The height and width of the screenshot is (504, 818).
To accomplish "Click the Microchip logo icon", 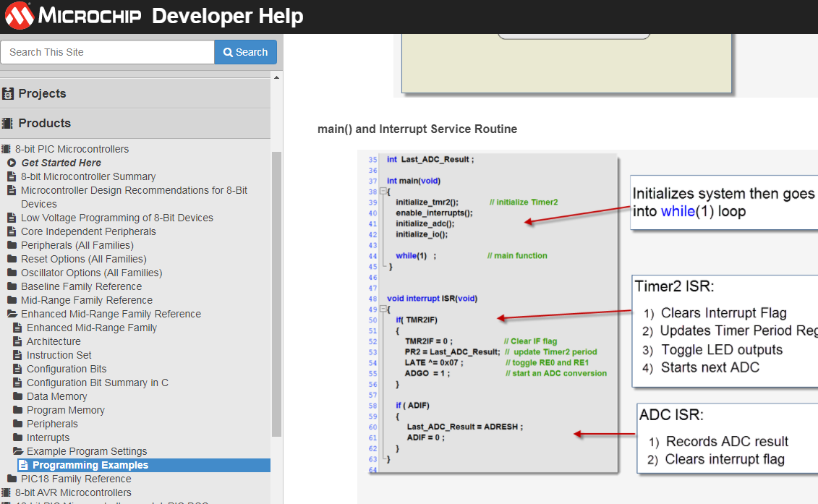I will 20,16.
